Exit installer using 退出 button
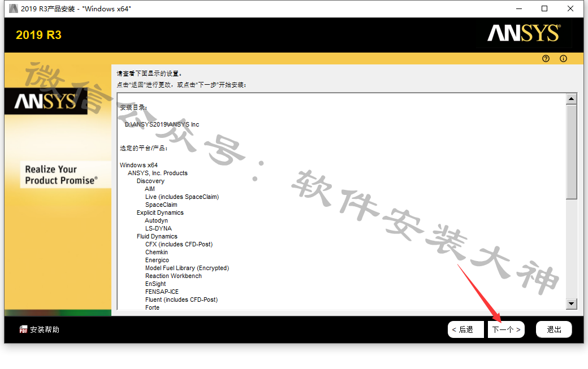The height and width of the screenshot is (369, 588). coord(554,329)
